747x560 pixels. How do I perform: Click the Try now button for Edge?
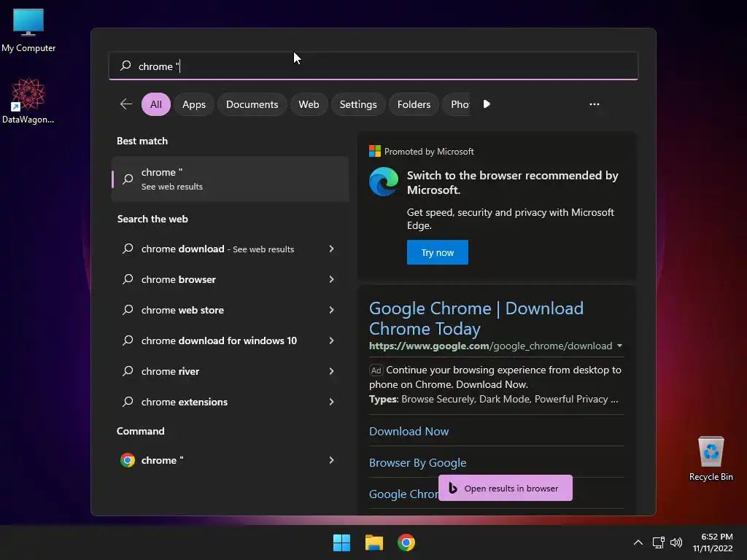[x=438, y=252]
